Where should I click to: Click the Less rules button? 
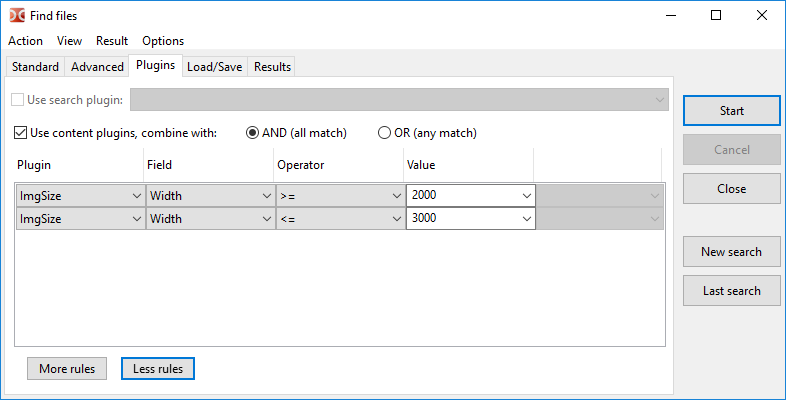(x=158, y=369)
